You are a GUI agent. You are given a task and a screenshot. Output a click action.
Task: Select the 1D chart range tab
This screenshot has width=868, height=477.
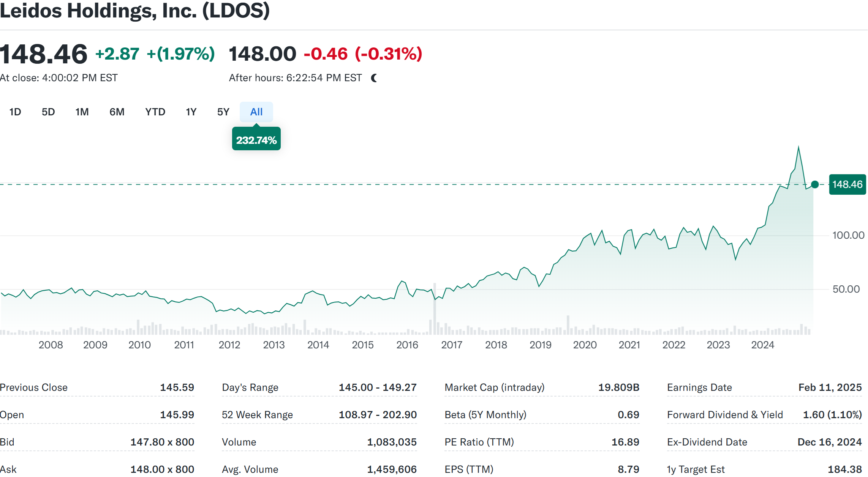15,112
